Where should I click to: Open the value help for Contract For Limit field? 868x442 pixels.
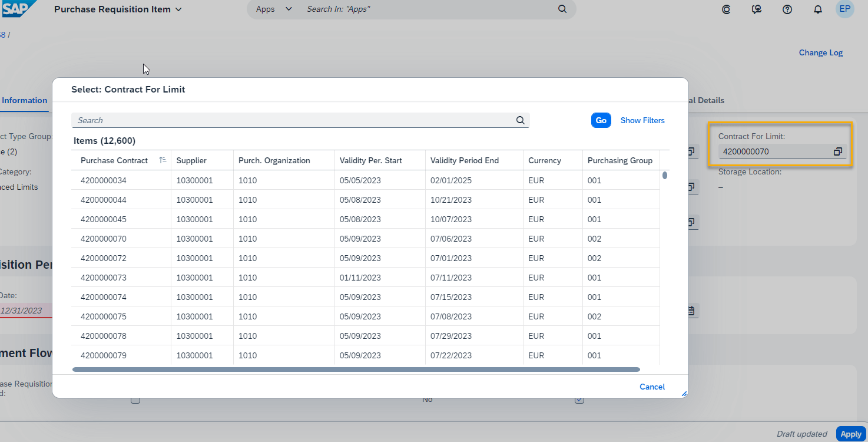coord(837,151)
